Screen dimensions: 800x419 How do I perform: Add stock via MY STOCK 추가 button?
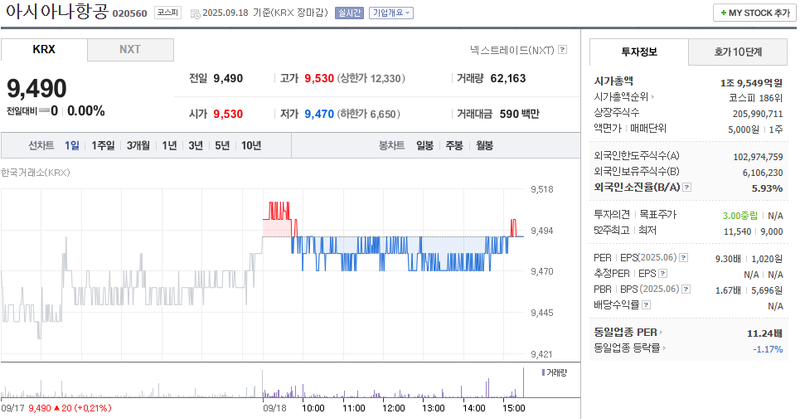[755, 13]
